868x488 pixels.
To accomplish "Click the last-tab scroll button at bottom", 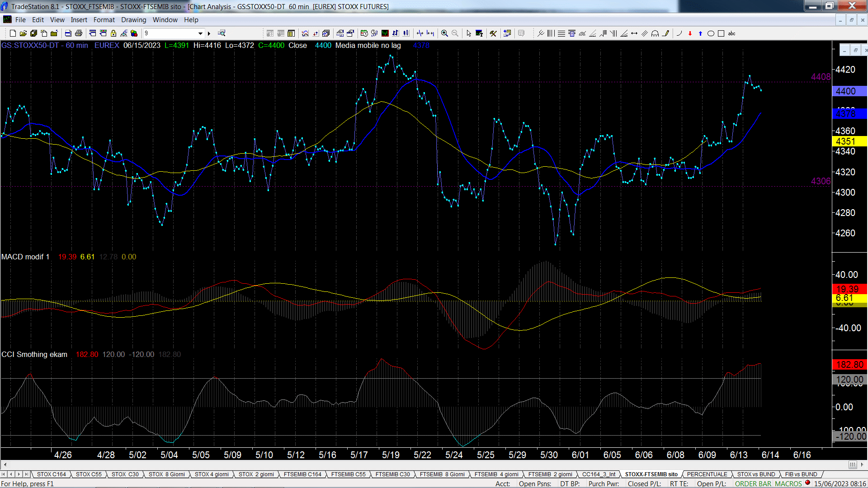I will (27, 474).
